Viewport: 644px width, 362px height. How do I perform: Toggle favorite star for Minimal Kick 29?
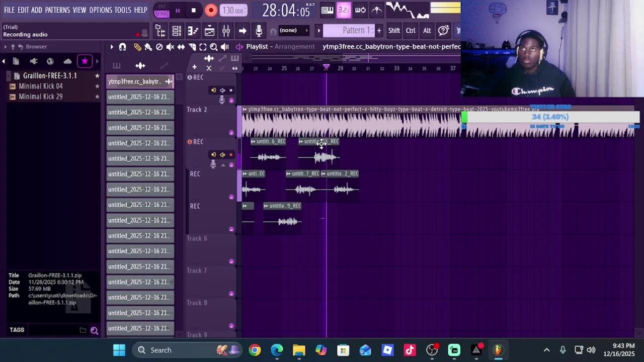click(97, 97)
